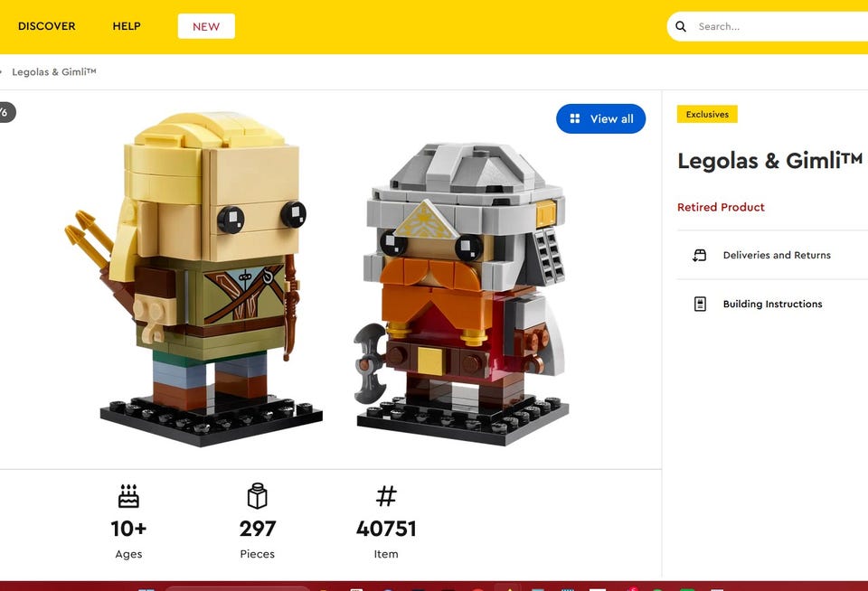Click the magnifying glass search icon
The height and width of the screenshot is (591, 868).
coord(681,26)
